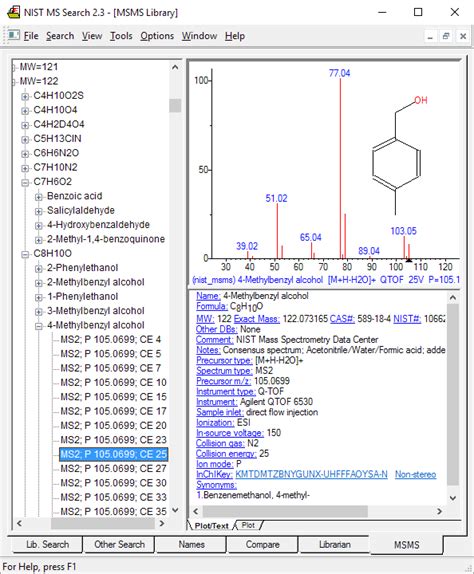
Task: Switch to the Plot/Text tab
Action: [211, 525]
